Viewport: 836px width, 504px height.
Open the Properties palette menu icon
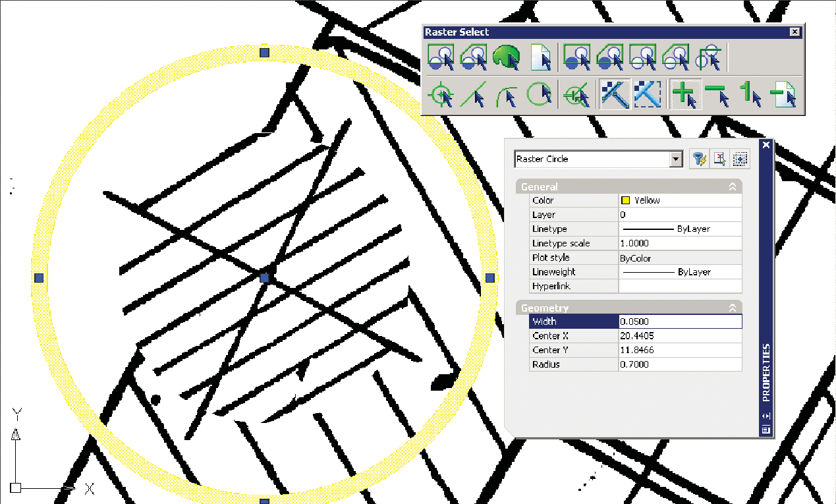coord(766,430)
